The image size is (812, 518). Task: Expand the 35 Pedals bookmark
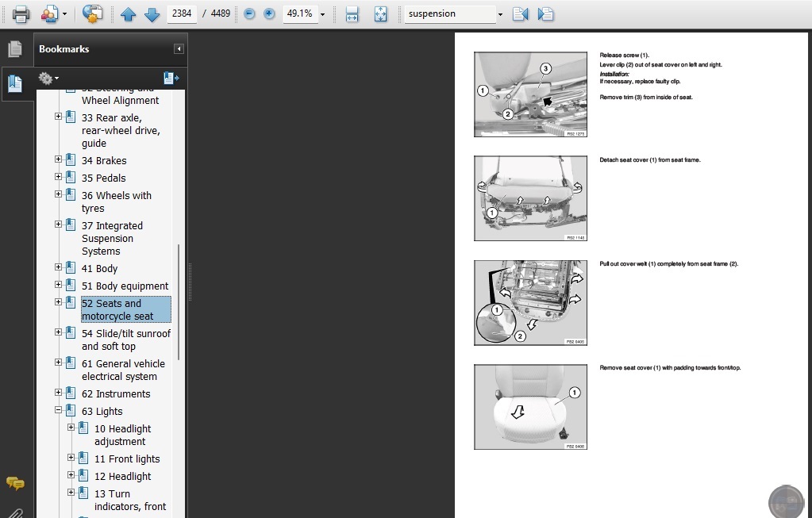click(x=59, y=177)
